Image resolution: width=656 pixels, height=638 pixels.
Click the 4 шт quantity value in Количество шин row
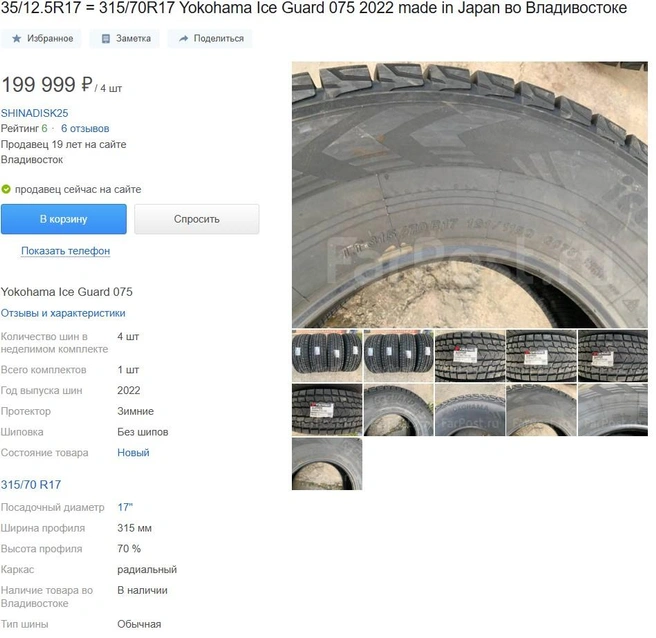tap(128, 336)
